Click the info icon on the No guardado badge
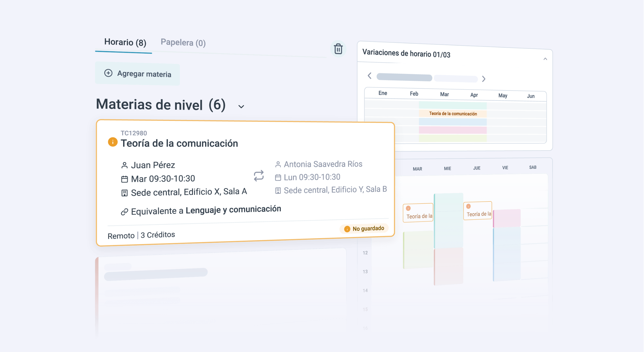Screen dimensions: 644x352 click(347, 228)
